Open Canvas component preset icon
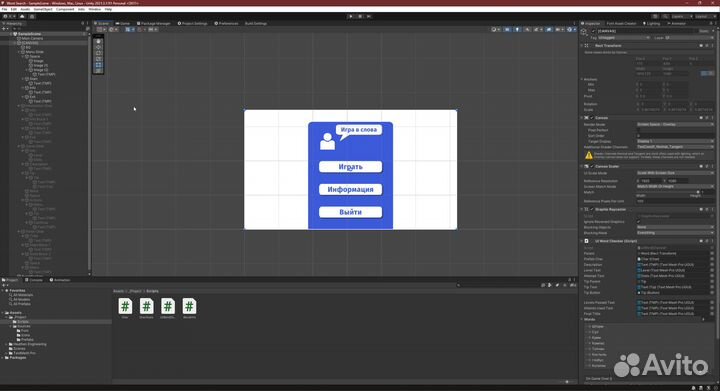The width and height of the screenshot is (720, 391). 707,118
